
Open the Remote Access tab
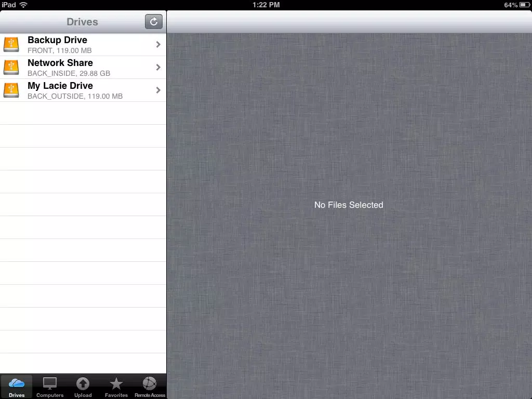point(150,387)
